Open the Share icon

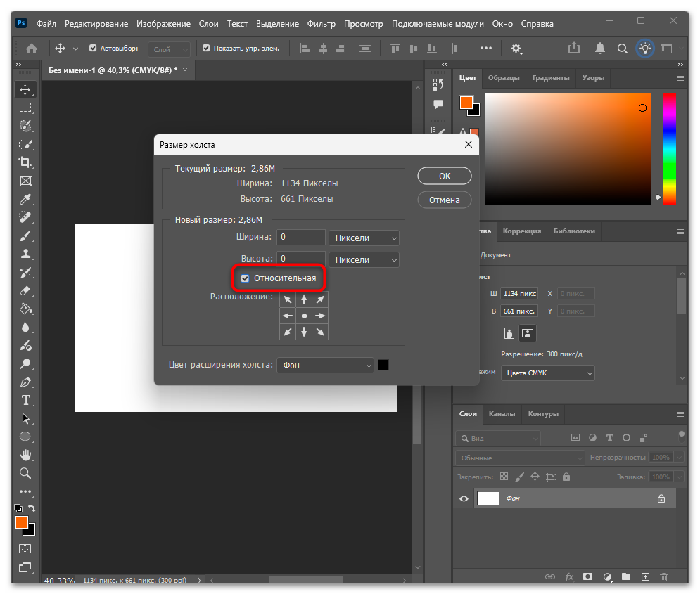[573, 49]
